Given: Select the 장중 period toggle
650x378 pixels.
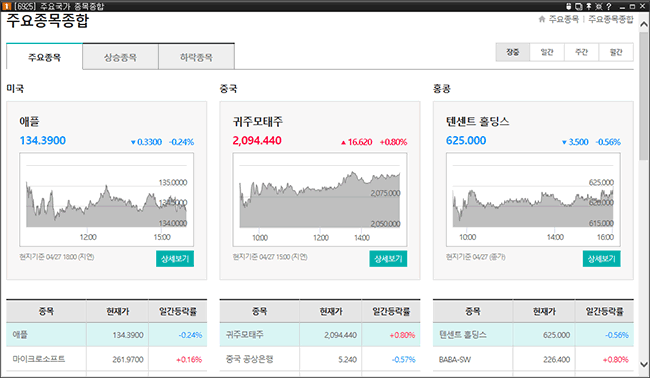Looking at the screenshot, I should 513,52.
